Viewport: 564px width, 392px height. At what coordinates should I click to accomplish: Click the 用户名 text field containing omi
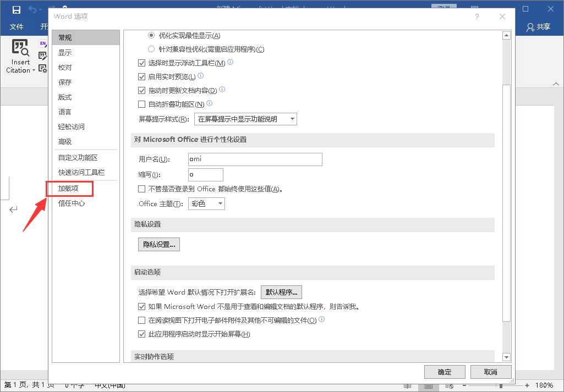pos(255,159)
